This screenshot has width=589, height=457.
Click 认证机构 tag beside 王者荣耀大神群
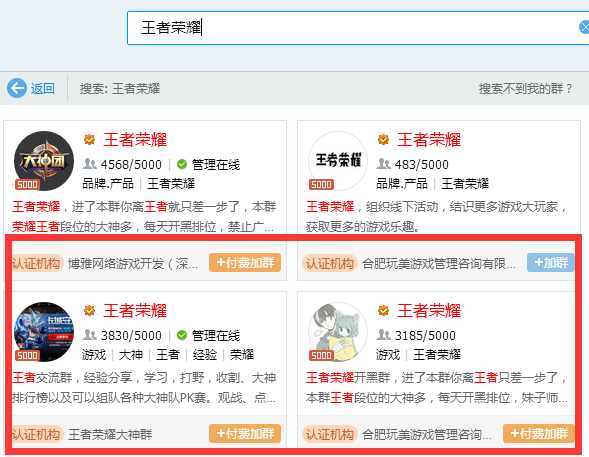click(x=36, y=434)
